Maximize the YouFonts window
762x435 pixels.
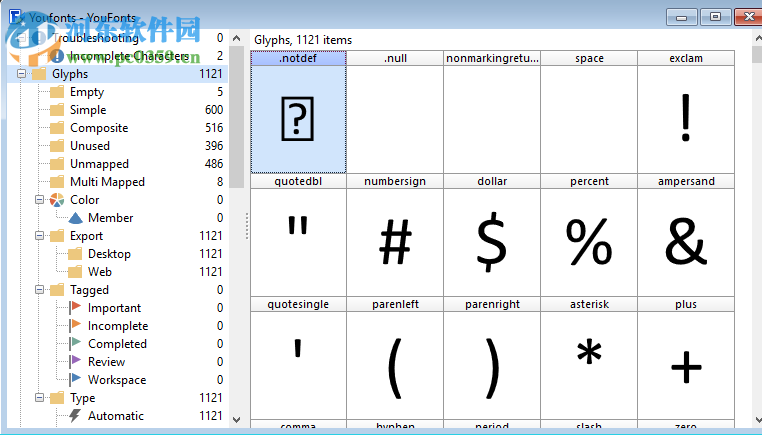tap(715, 17)
